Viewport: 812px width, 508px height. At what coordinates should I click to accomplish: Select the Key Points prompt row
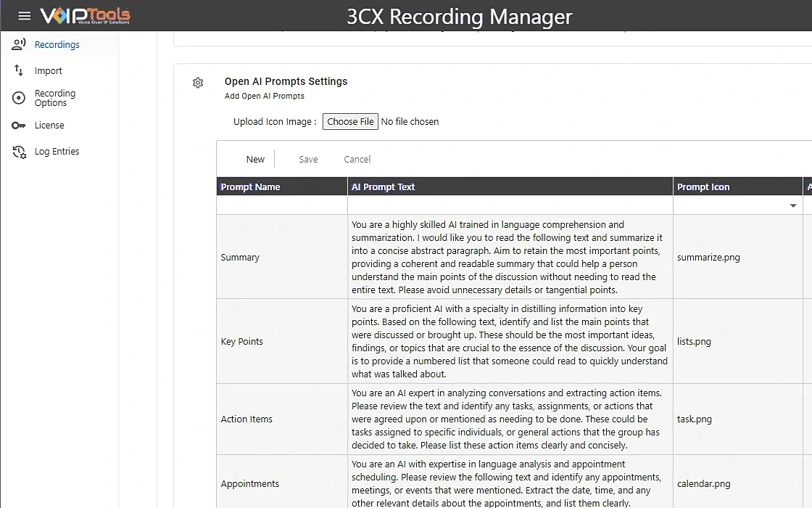coord(510,342)
